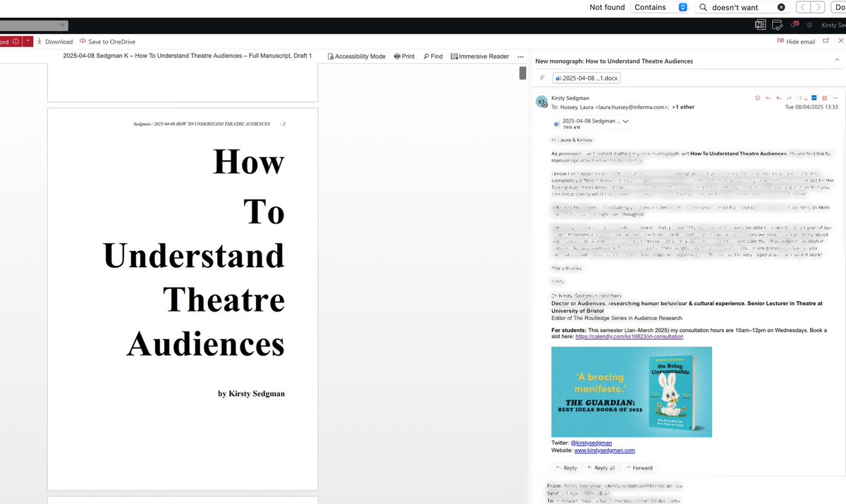Click the Reply all button below the email
The image size is (846, 504).
coord(600,467)
